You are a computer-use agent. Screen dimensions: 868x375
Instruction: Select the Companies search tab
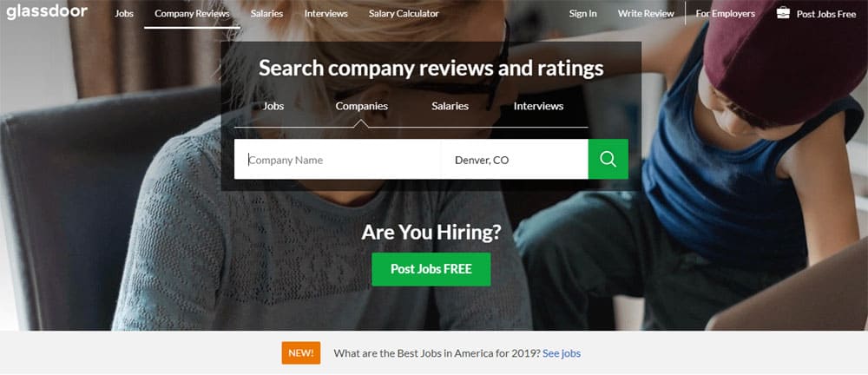tap(361, 107)
